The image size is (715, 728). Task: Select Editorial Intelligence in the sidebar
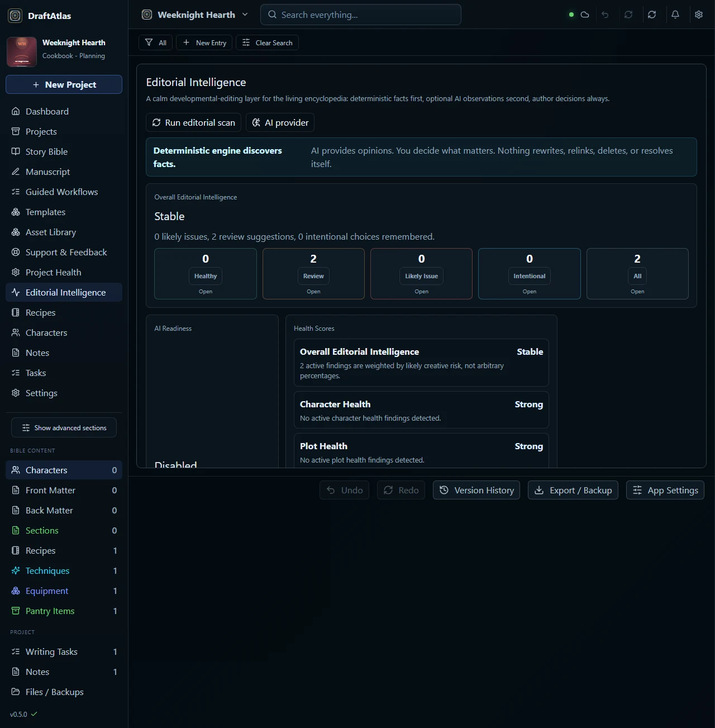pyautogui.click(x=64, y=292)
